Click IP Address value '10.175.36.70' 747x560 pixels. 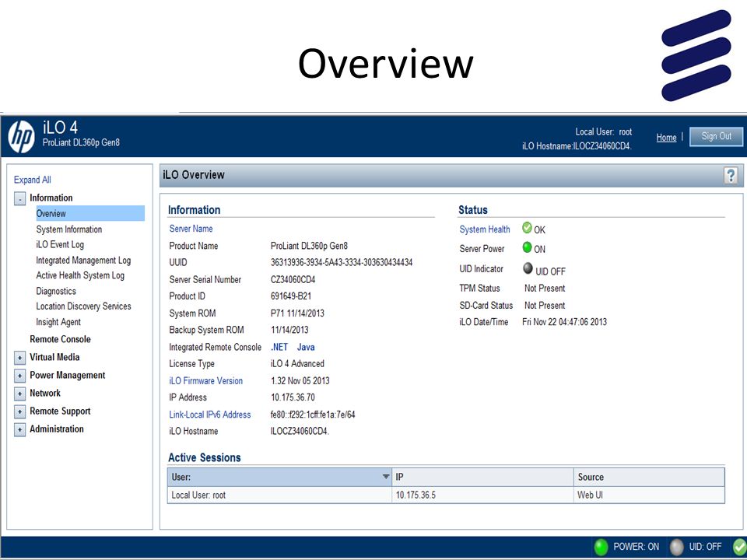[x=293, y=397]
